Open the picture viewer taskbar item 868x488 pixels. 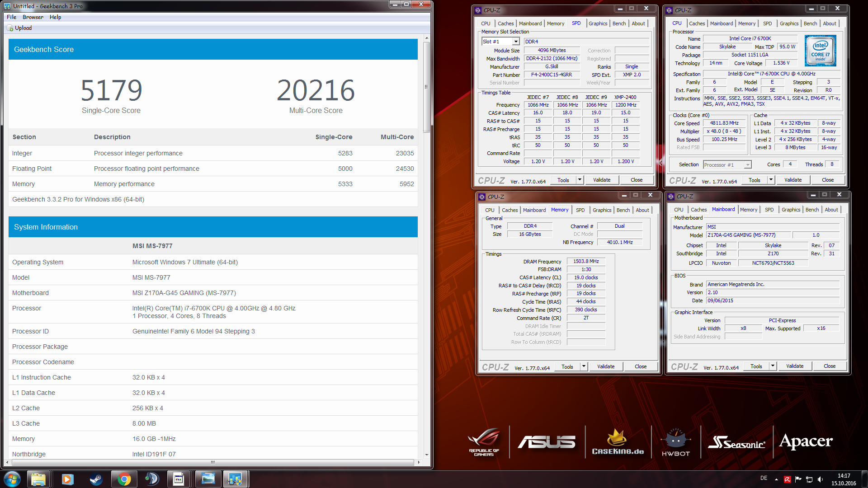(208, 479)
